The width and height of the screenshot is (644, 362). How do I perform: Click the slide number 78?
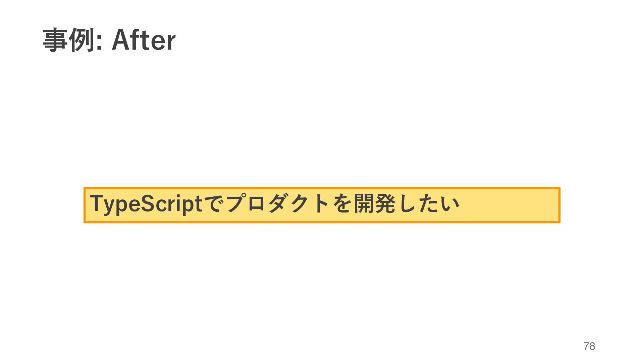(589, 346)
